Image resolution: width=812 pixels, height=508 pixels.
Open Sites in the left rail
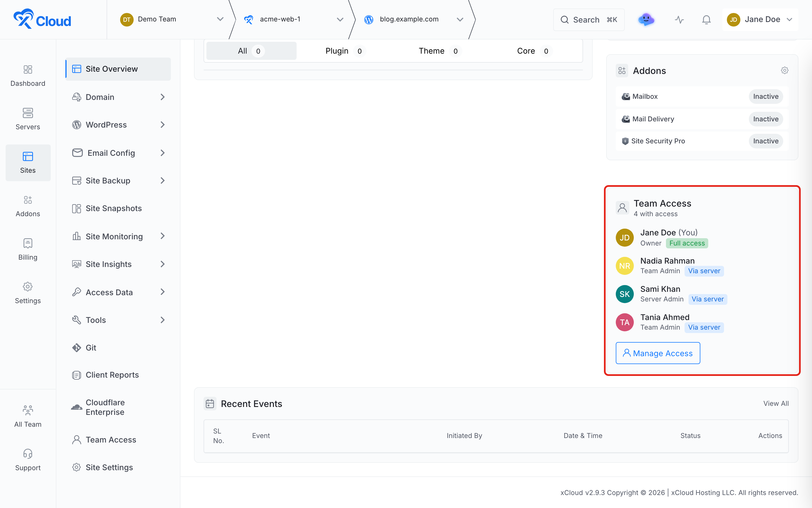[28, 163]
